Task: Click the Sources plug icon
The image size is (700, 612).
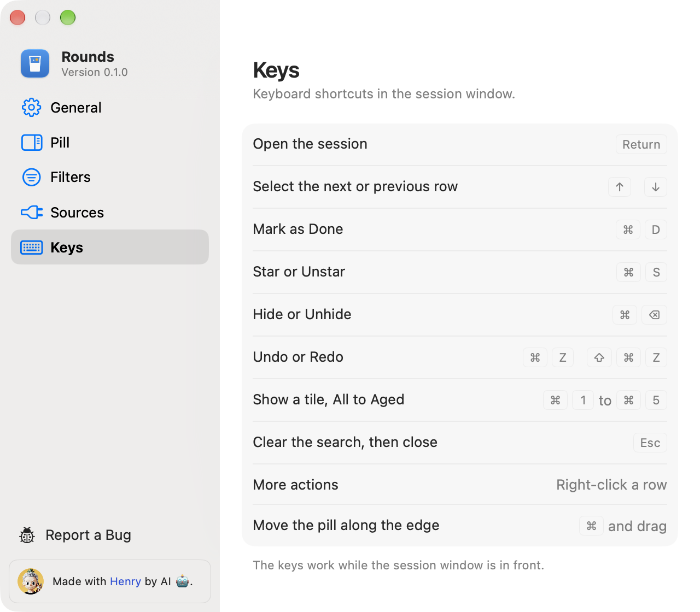Action: tap(32, 212)
